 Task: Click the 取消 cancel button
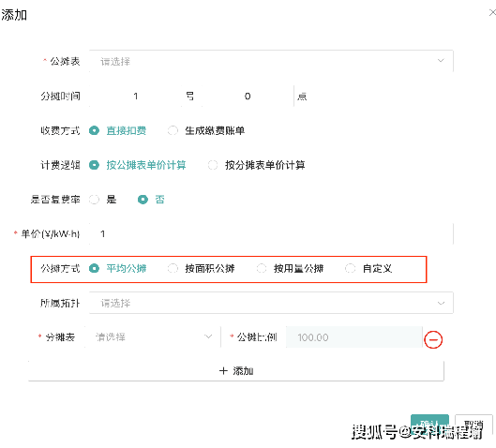(x=473, y=424)
